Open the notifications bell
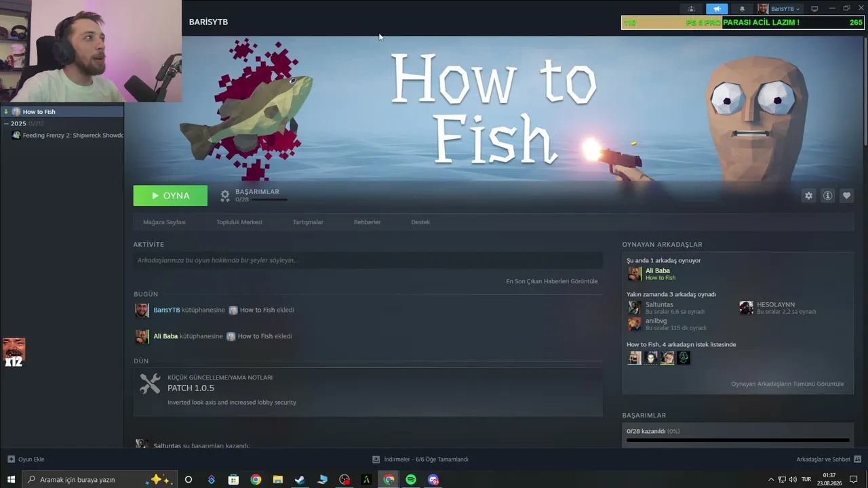Image resolution: width=868 pixels, height=488 pixels. [742, 9]
